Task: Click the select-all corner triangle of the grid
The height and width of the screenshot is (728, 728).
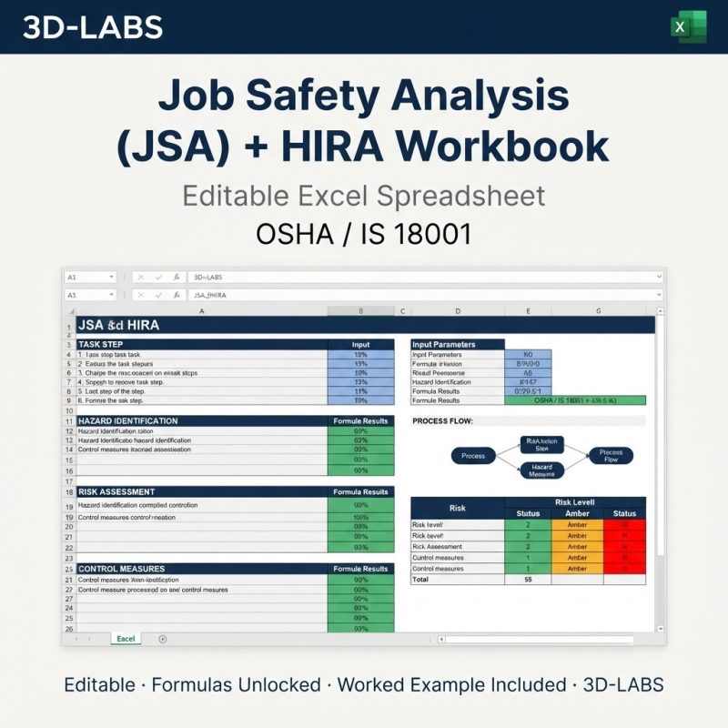Action: pos(71,311)
